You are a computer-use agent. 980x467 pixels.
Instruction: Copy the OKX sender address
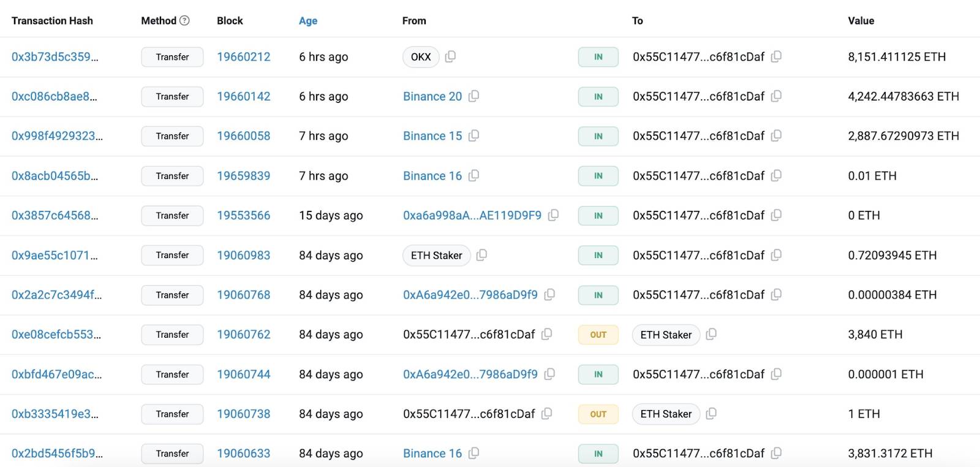click(x=450, y=56)
